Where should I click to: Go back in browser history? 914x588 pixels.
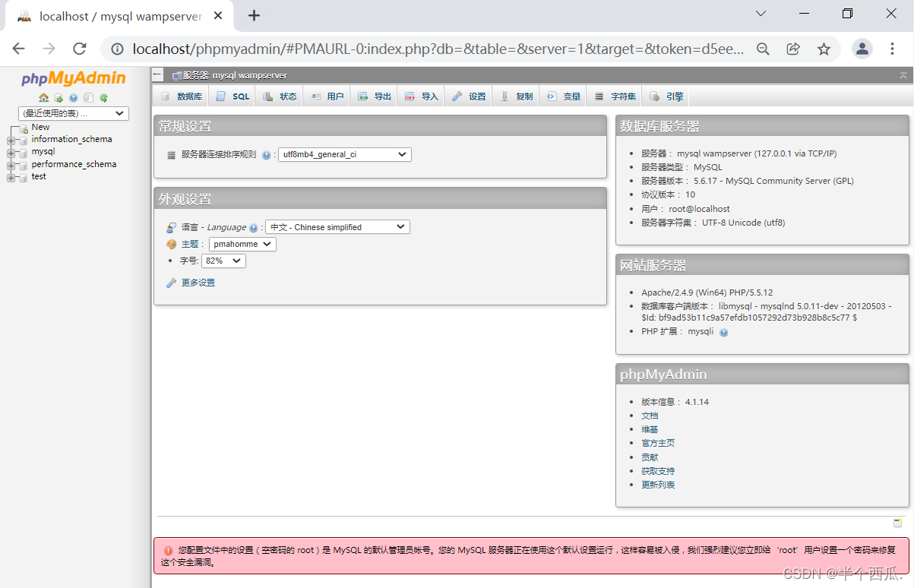pyautogui.click(x=18, y=49)
